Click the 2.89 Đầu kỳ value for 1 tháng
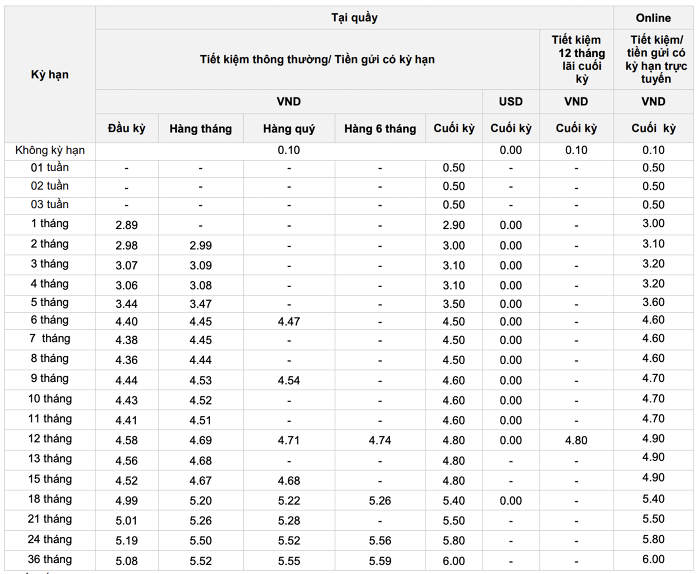This screenshot has height=574, width=700. coord(127,225)
